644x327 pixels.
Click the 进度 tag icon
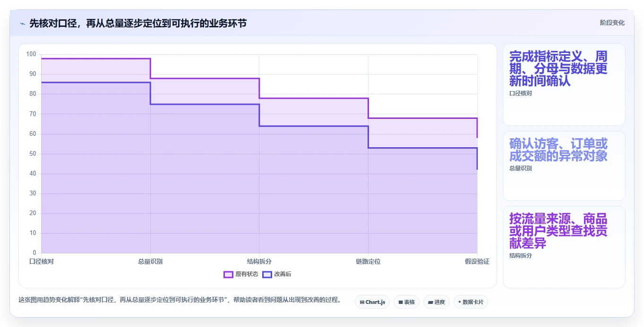pyautogui.click(x=430, y=302)
